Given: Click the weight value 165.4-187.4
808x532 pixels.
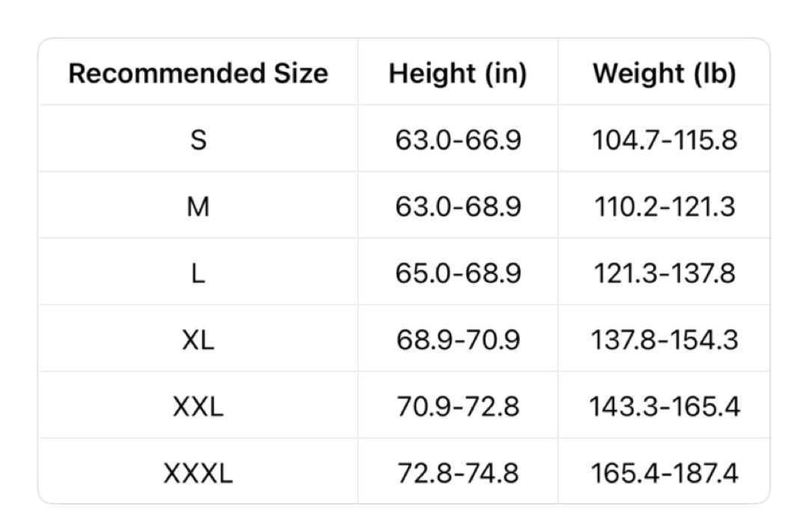Looking at the screenshot, I should pos(664,473).
